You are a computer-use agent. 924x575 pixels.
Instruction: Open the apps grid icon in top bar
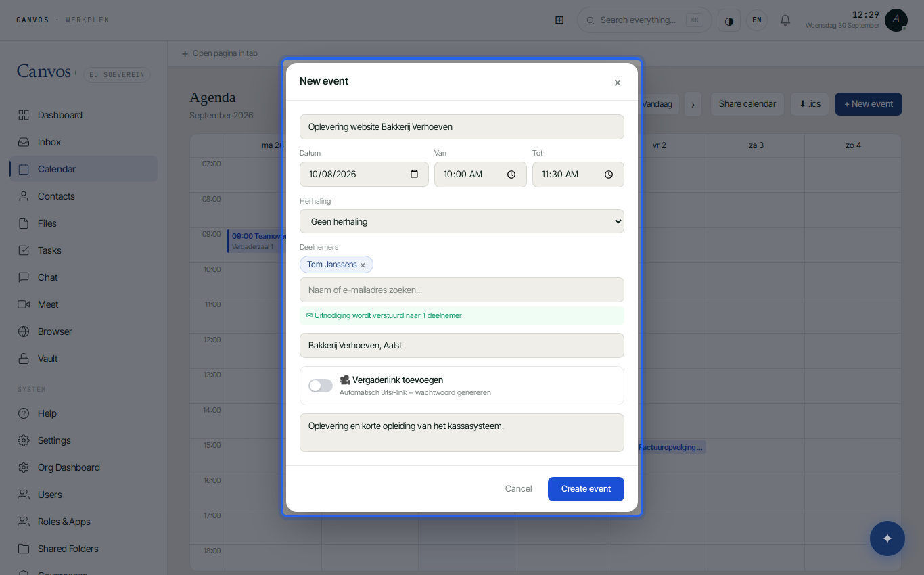559,20
